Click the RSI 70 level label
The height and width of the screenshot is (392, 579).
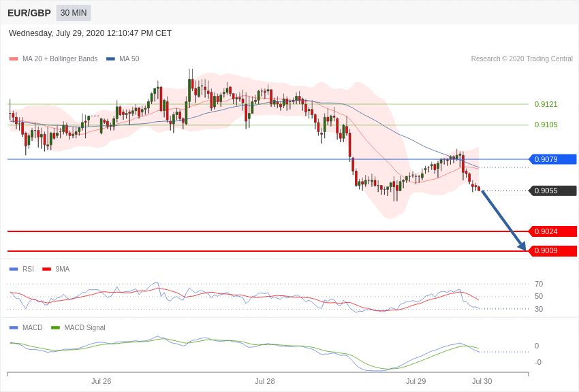[x=539, y=284]
